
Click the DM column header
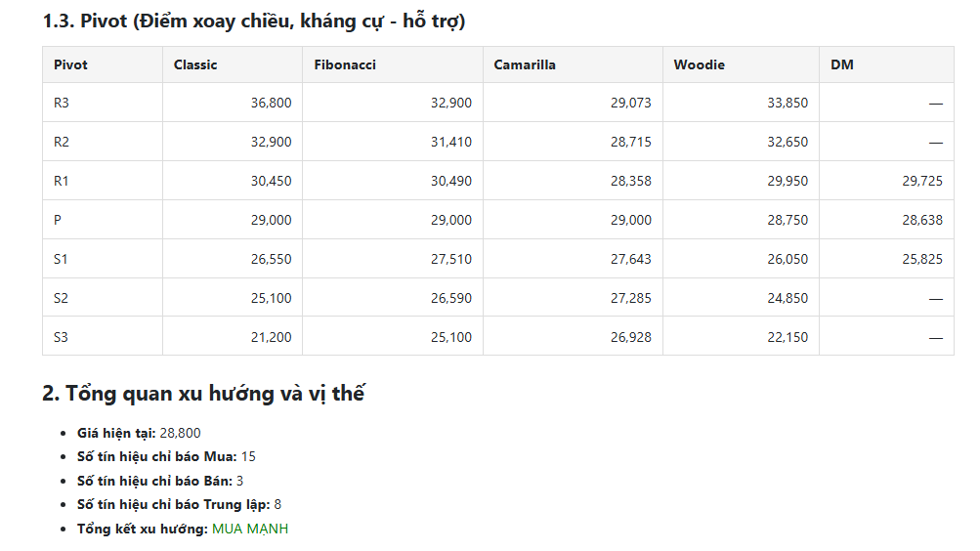point(841,64)
